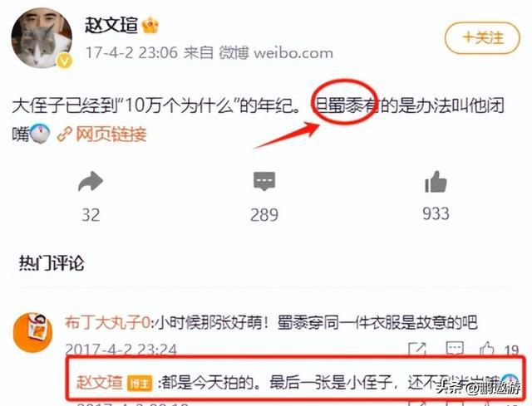
Task: Open commenter 布丁大丸子0 profile name
Action: coord(107,323)
